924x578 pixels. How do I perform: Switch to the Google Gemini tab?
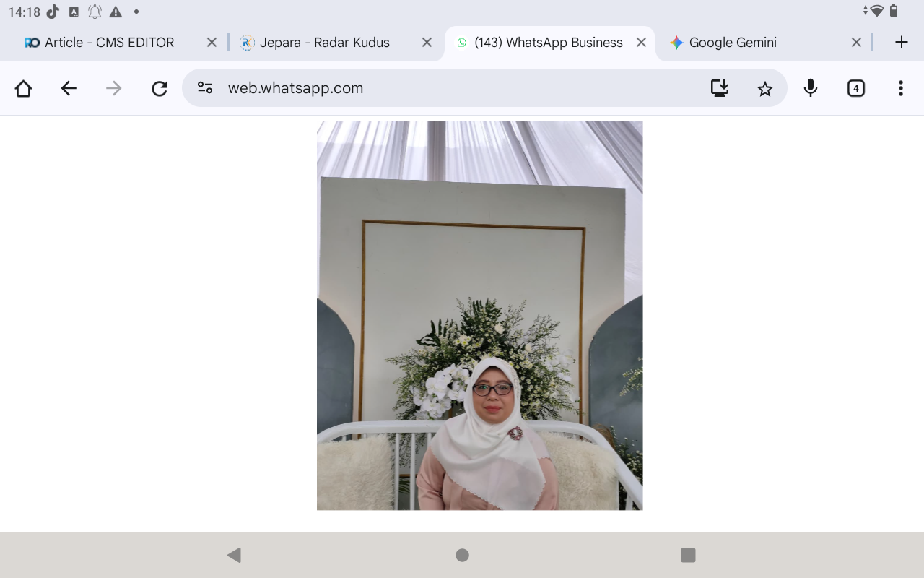coord(733,43)
